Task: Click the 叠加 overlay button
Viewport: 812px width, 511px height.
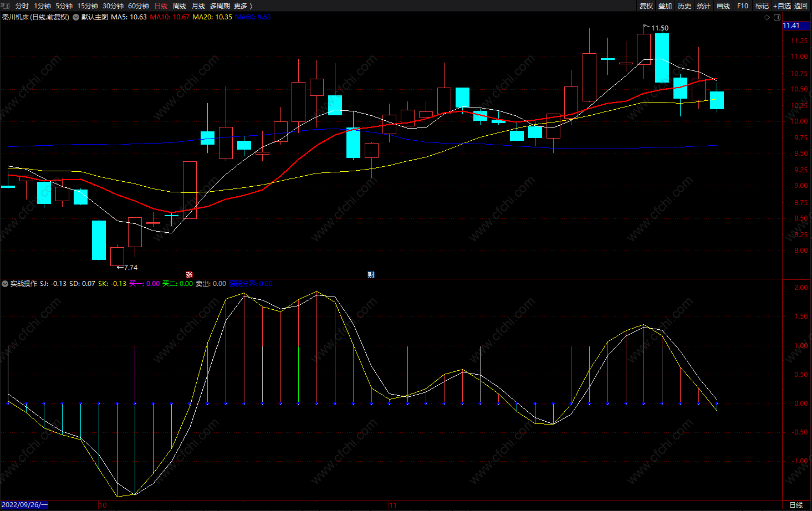Action: pyautogui.click(x=665, y=6)
